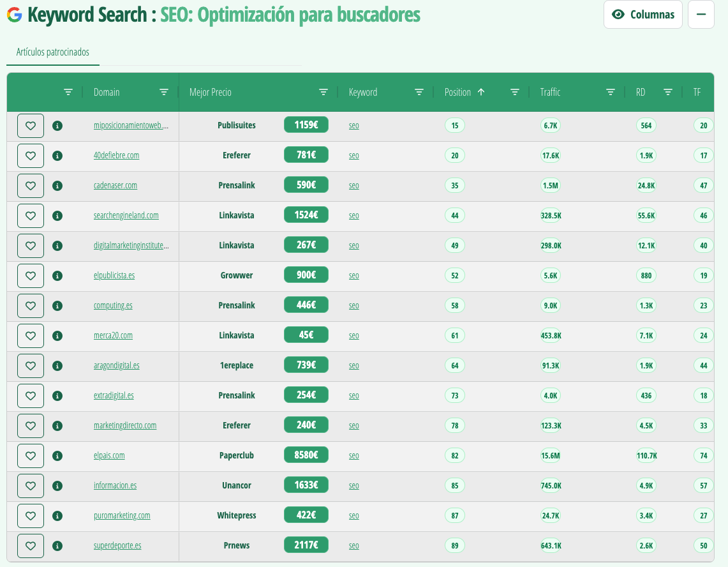Screen dimensions: 728x567
Task: Toggle heart for searchengineland.com
Action: pyautogui.click(x=31, y=216)
